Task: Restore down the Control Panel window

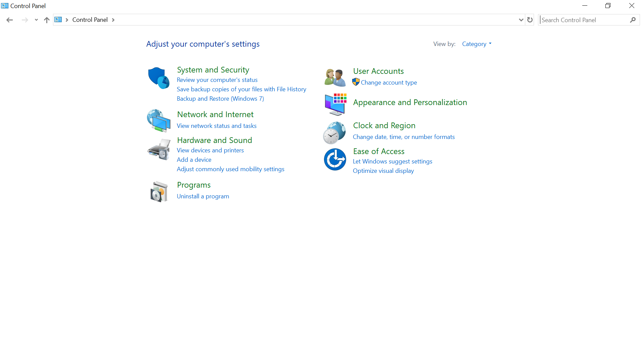Action: coord(608,6)
